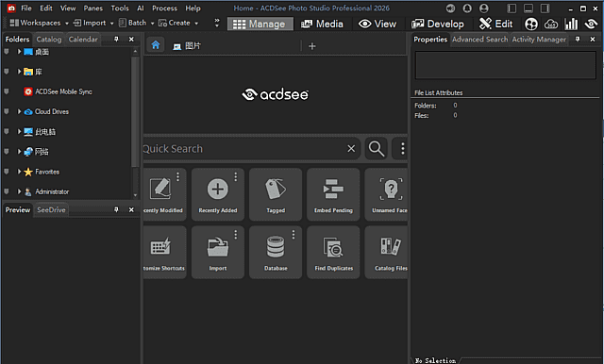Switch to the Catalog tab
Screen dimensions: 604x364
(x=49, y=40)
